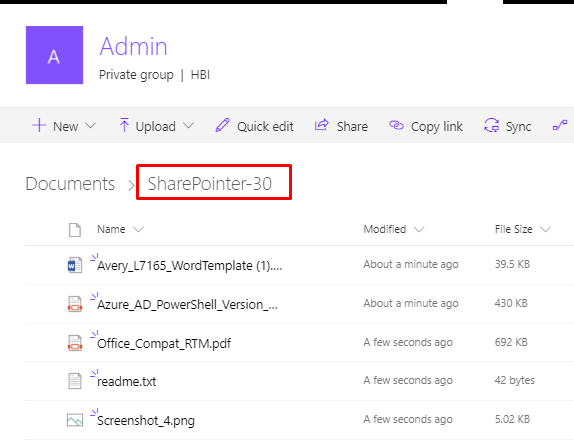The image size is (574, 446).
Task: Click Copy link in the command bar
Action: click(x=426, y=126)
